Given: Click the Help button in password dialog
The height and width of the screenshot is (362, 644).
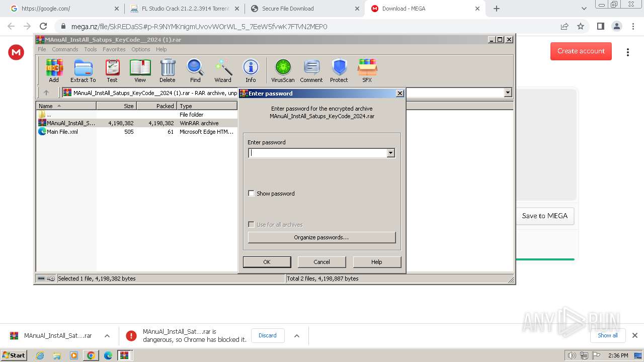Looking at the screenshot, I should 377,262.
